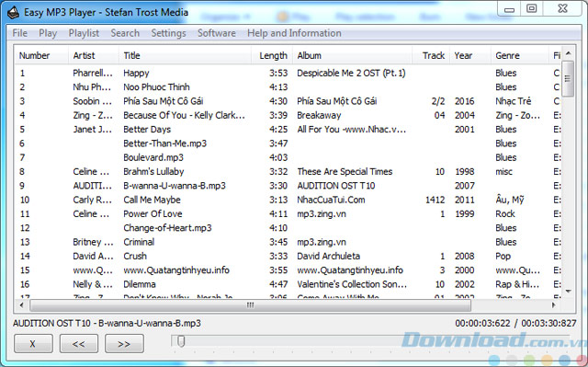Sort playlist by Title column header

pos(185,55)
